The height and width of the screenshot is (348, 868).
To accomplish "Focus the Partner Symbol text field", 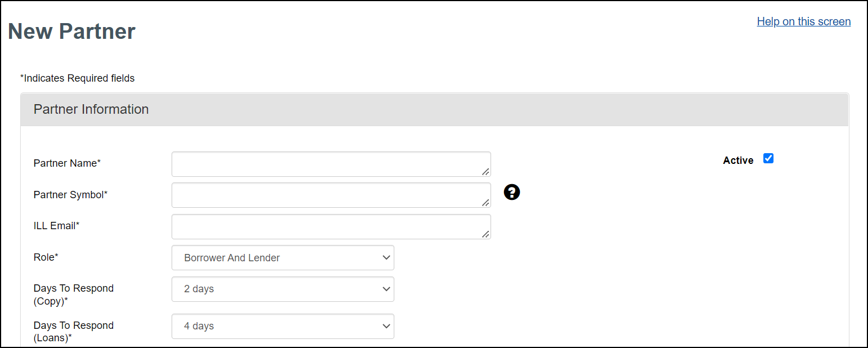I will [331, 195].
